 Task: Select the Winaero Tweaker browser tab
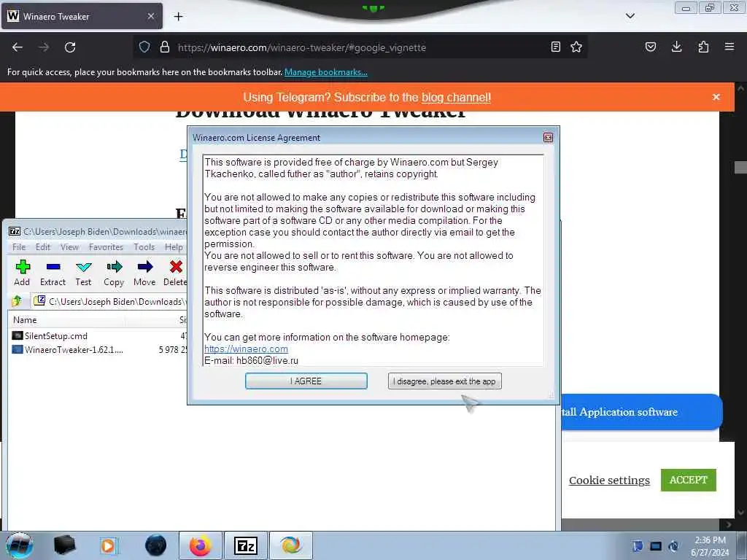(x=82, y=16)
